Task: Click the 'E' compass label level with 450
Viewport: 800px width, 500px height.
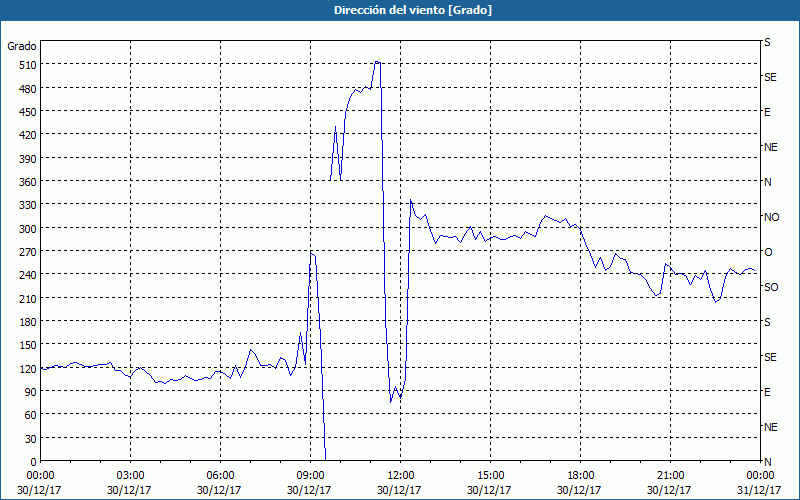Action: 767,112
